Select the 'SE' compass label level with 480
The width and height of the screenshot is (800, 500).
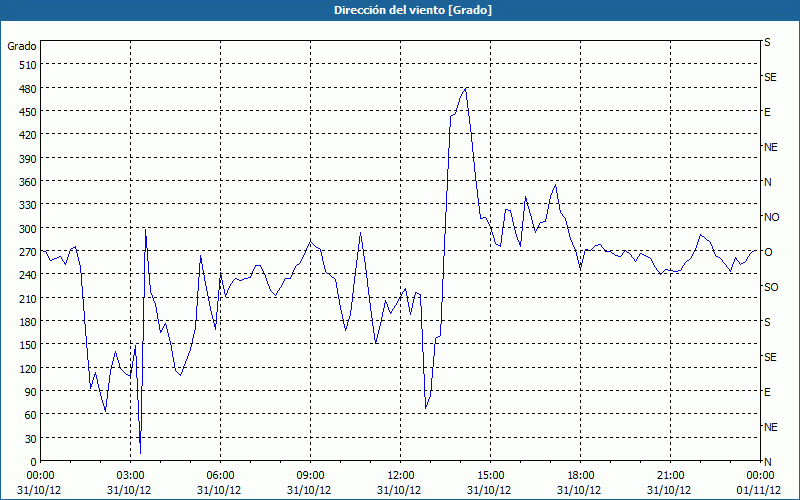coord(770,77)
